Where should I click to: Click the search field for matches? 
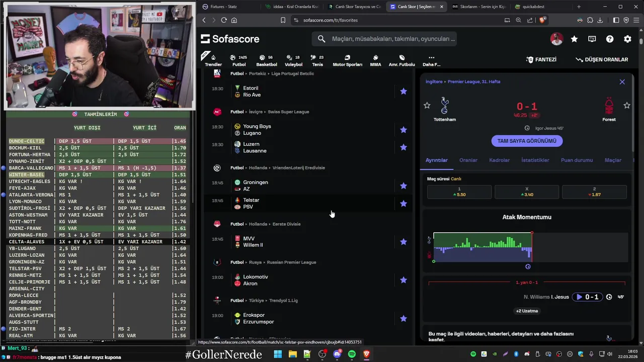coord(385,39)
